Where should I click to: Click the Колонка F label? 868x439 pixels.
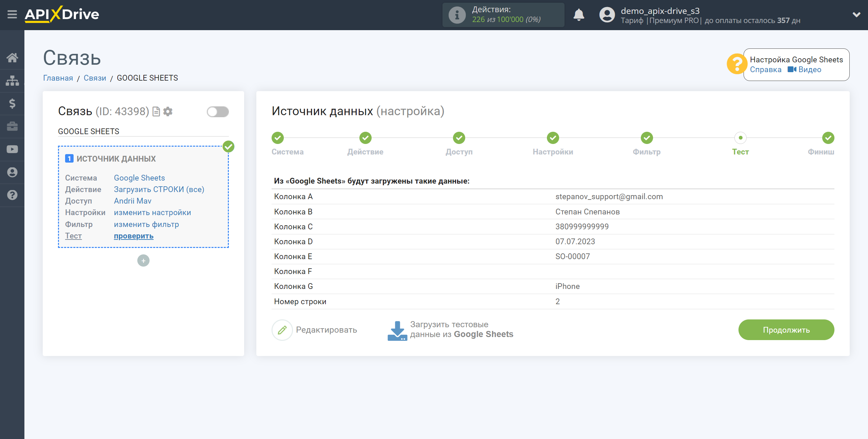tap(293, 271)
